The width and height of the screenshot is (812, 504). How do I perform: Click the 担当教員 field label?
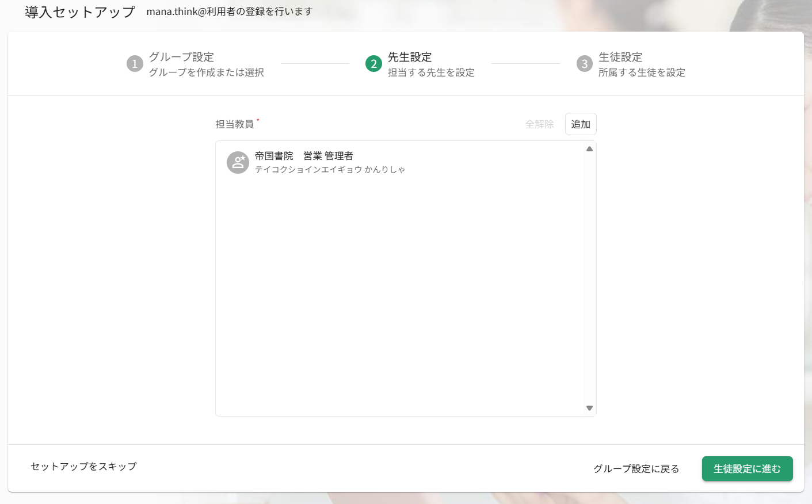coord(235,124)
